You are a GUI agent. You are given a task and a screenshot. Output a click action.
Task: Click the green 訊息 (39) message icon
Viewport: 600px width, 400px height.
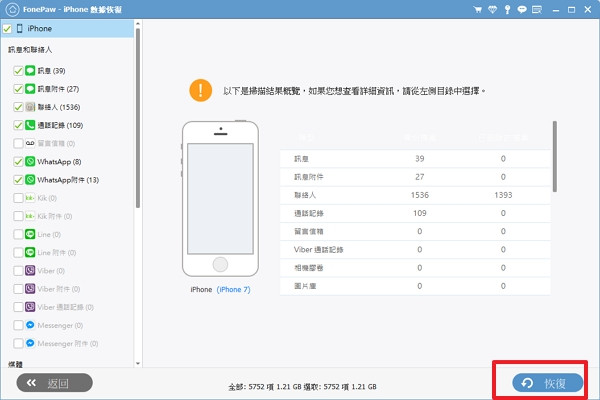(x=30, y=70)
